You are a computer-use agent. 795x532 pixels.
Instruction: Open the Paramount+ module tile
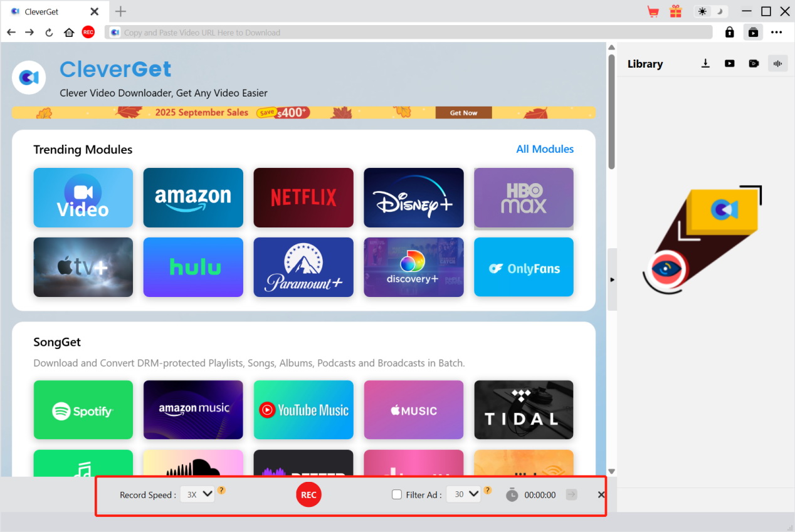303,267
